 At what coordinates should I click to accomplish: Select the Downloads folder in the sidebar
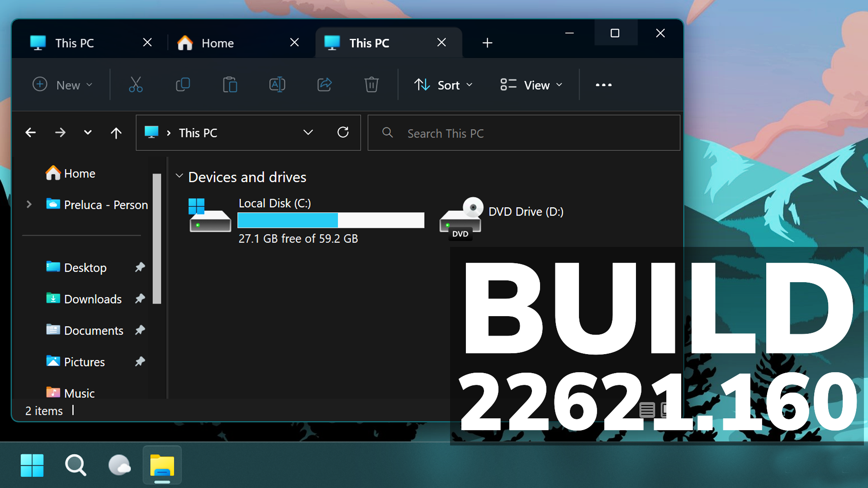[x=93, y=298]
